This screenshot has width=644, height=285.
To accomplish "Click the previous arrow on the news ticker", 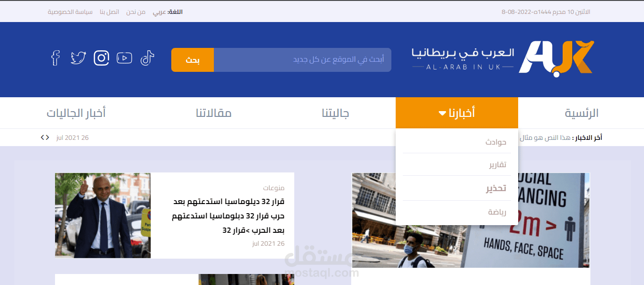I will click(x=42, y=137).
